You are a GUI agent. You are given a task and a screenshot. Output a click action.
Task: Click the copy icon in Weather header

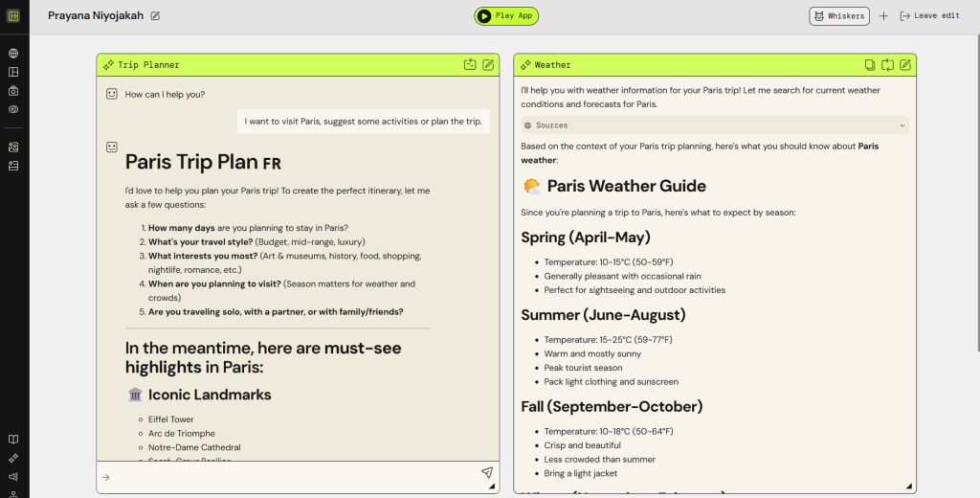pyautogui.click(x=870, y=65)
